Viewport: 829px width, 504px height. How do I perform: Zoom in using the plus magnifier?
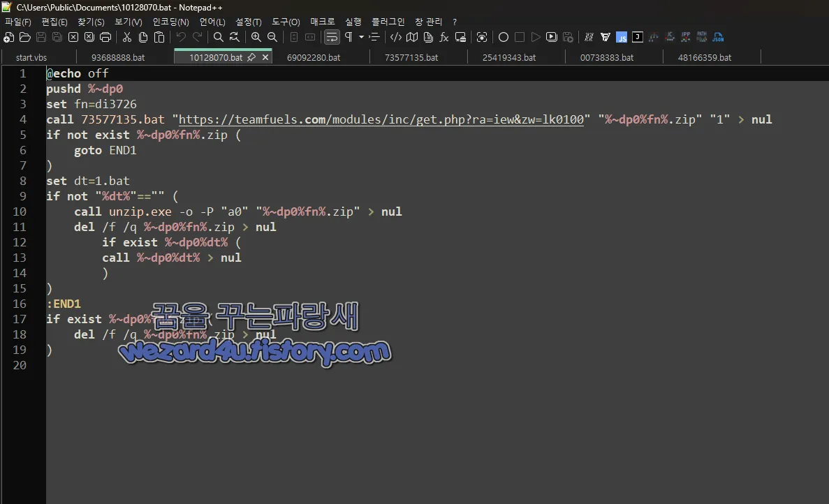pyautogui.click(x=256, y=37)
